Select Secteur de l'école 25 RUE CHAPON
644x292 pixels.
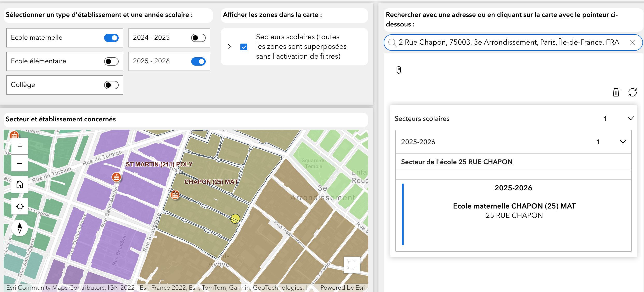pos(456,162)
